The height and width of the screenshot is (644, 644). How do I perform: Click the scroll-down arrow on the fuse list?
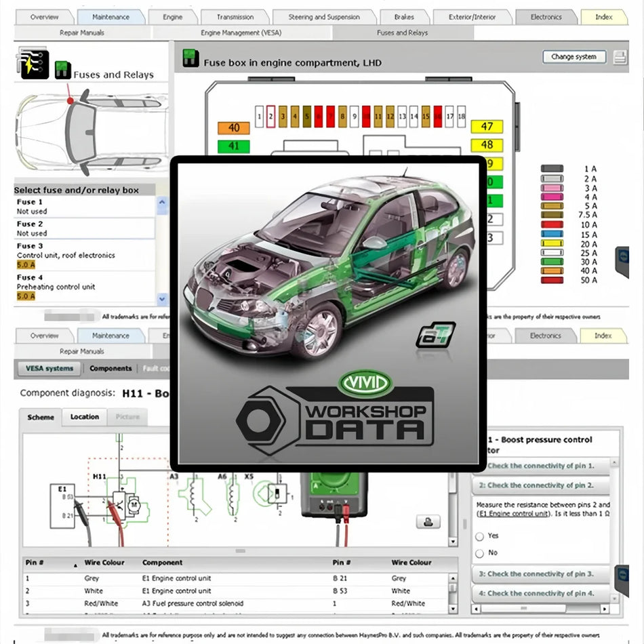pos(161,298)
